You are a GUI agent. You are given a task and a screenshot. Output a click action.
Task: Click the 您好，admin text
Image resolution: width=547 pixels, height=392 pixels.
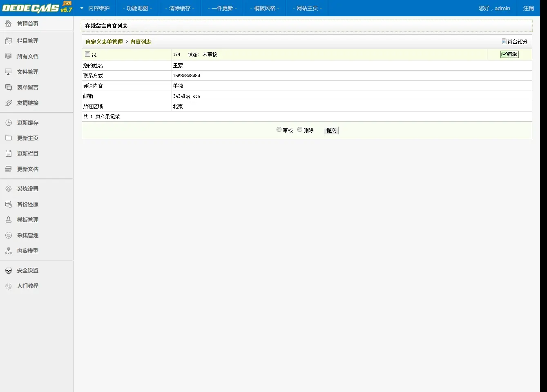coord(494,8)
